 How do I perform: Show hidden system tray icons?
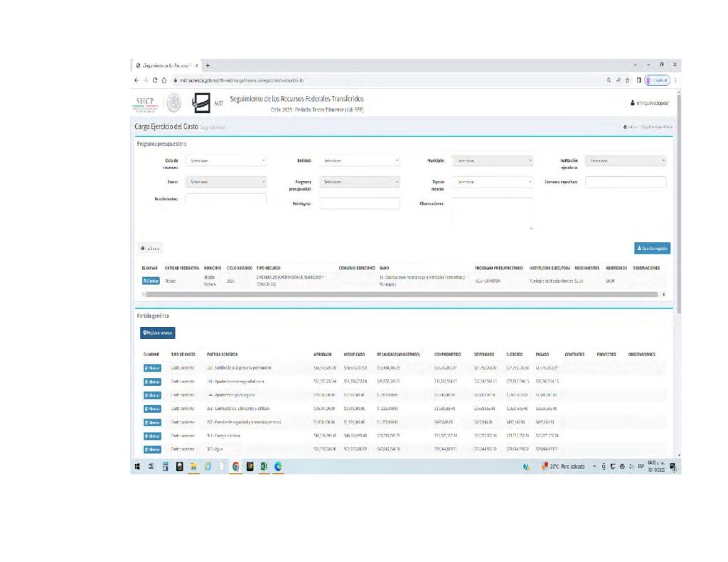coord(594,466)
